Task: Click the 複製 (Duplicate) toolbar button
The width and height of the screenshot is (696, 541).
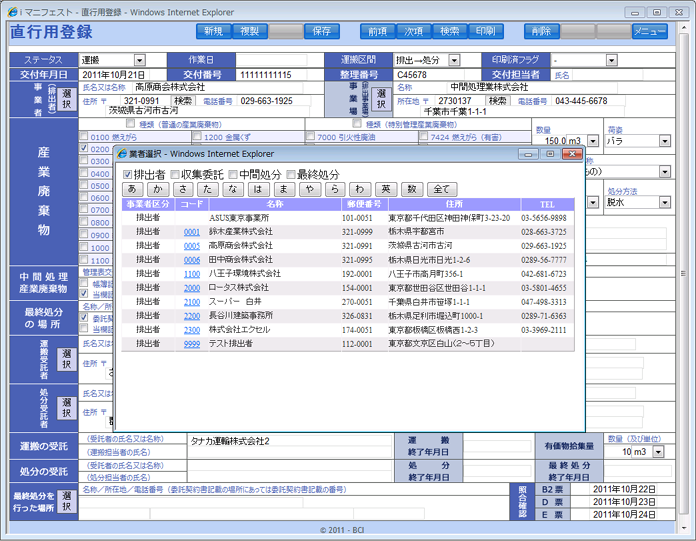Action: point(250,32)
